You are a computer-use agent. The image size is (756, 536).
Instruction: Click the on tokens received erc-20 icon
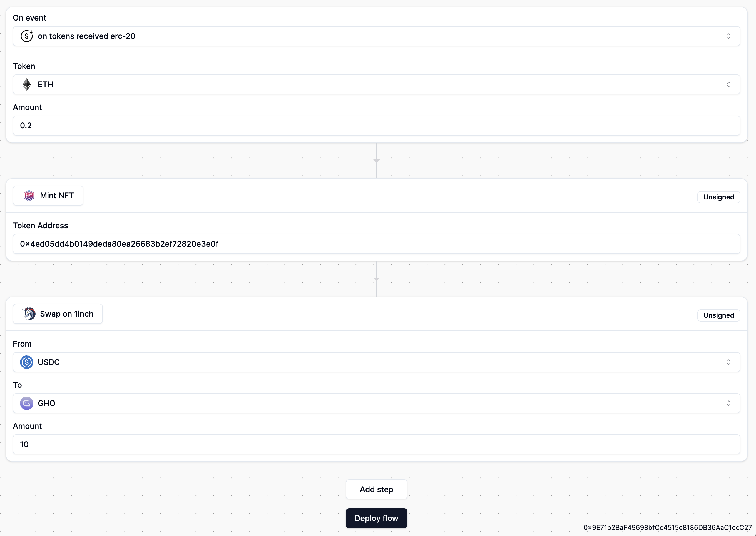27,36
